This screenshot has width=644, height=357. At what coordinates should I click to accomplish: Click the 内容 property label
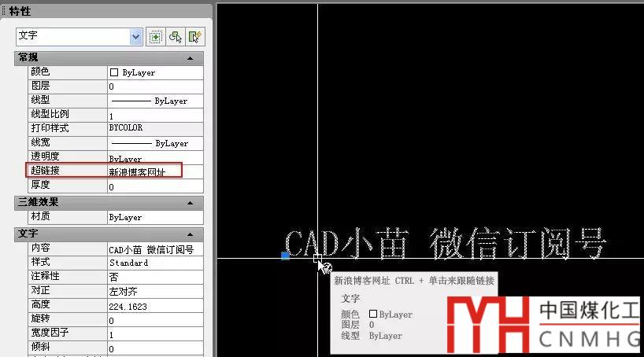tap(40, 248)
